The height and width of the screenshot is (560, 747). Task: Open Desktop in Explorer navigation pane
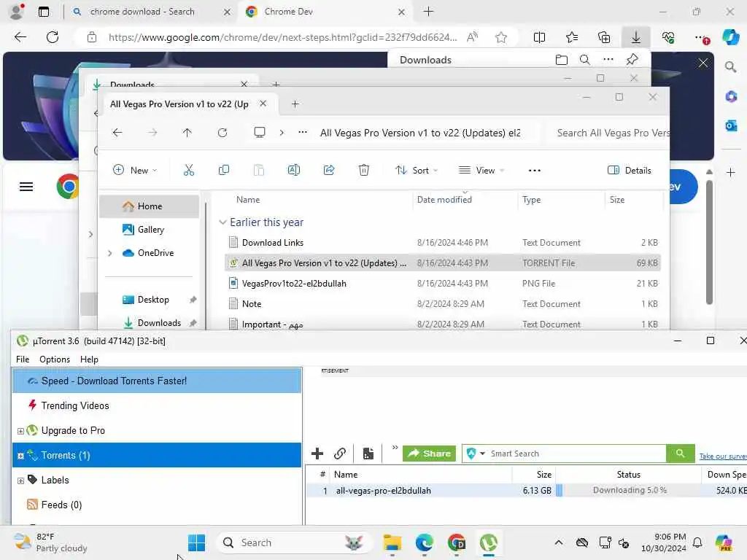click(149, 300)
